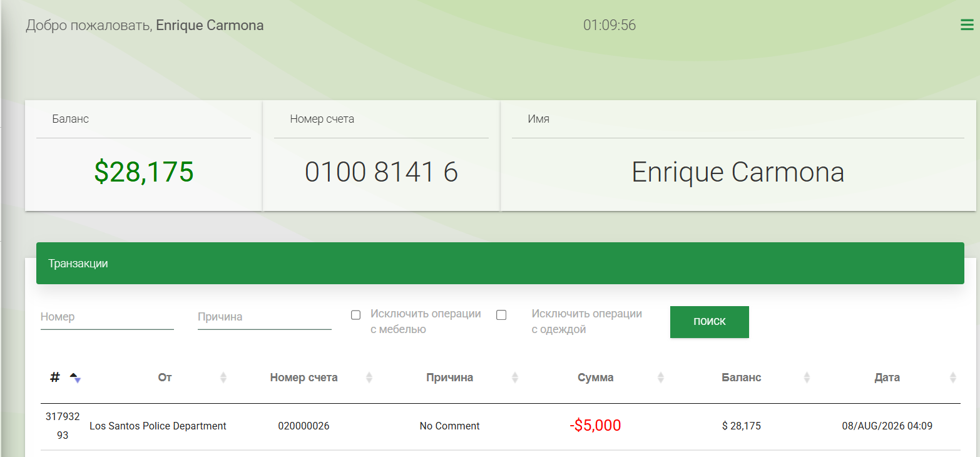The width and height of the screenshot is (980, 457).
Task: Open the hamburger menu icon
Action: point(967,25)
